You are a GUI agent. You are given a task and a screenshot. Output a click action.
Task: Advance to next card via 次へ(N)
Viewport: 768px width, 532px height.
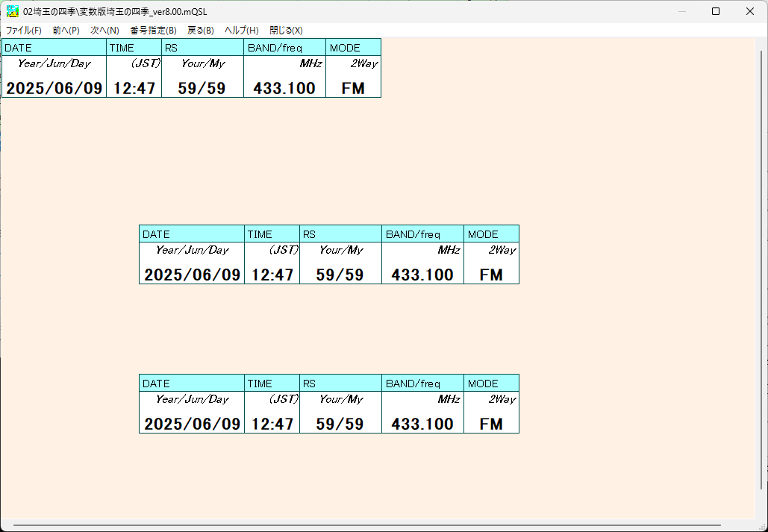[104, 31]
